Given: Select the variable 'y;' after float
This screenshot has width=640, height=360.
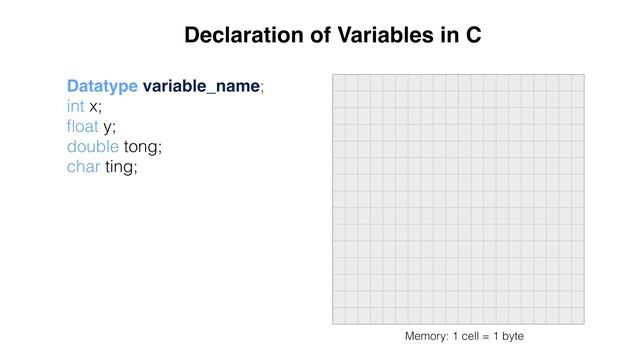Looking at the screenshot, I should [109, 127].
